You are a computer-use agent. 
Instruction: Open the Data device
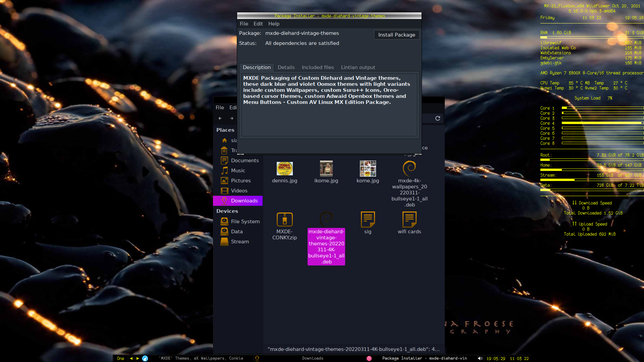pos(238,232)
